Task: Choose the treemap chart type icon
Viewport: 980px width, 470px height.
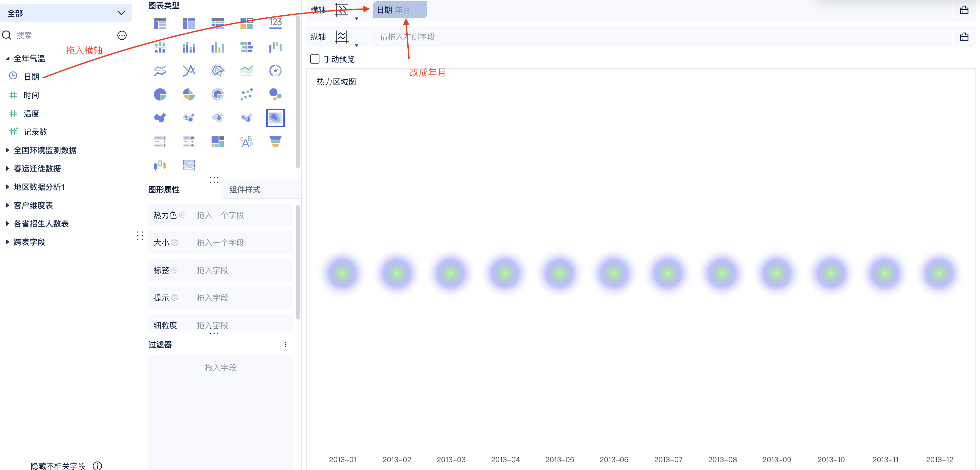Action: pos(217,142)
